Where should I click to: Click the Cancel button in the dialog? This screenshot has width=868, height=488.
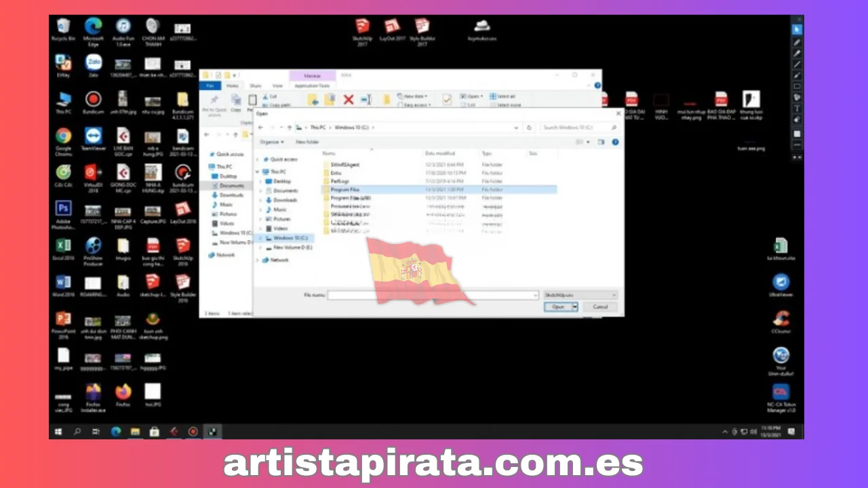coord(600,307)
